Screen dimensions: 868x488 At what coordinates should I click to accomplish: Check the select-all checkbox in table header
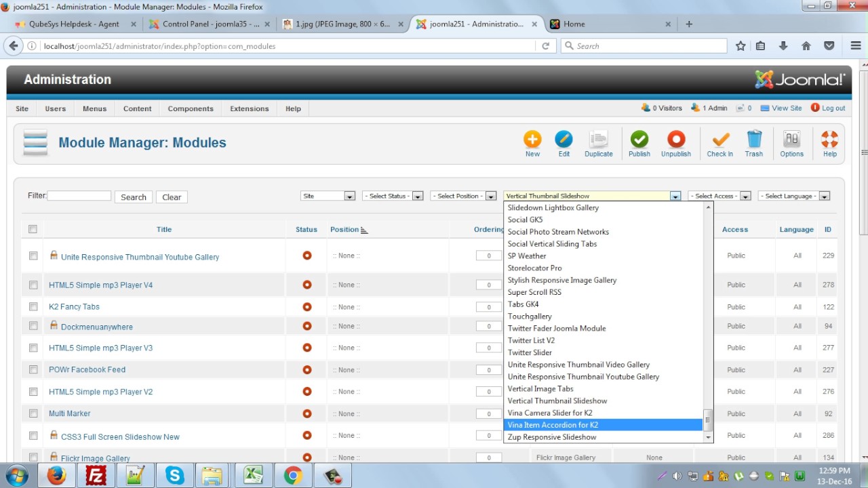[33, 229]
